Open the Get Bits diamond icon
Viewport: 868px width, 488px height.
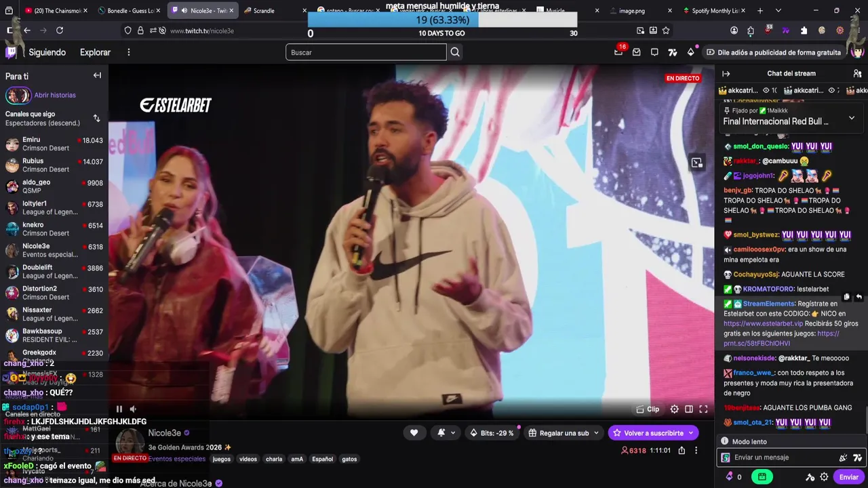click(690, 52)
